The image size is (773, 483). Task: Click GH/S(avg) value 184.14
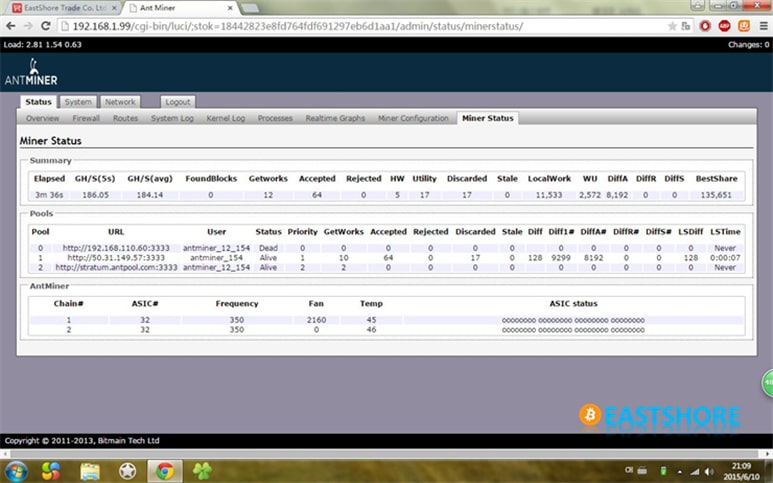tap(150, 195)
